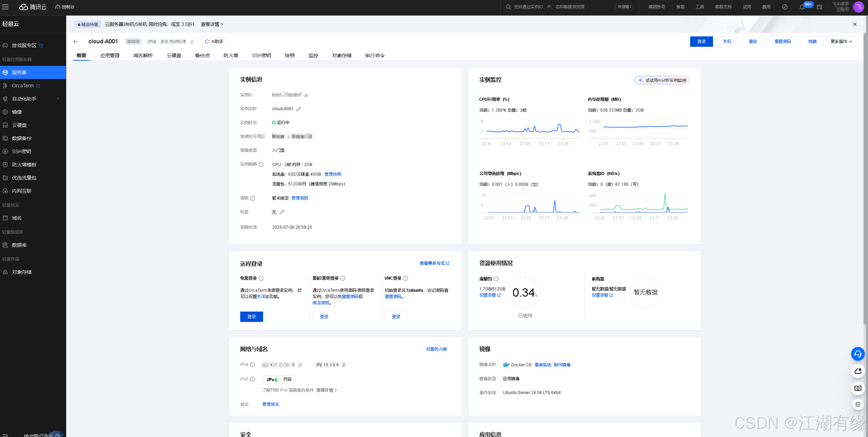Expand 查看详情 in the promotion banner

pyautogui.click(x=212, y=24)
